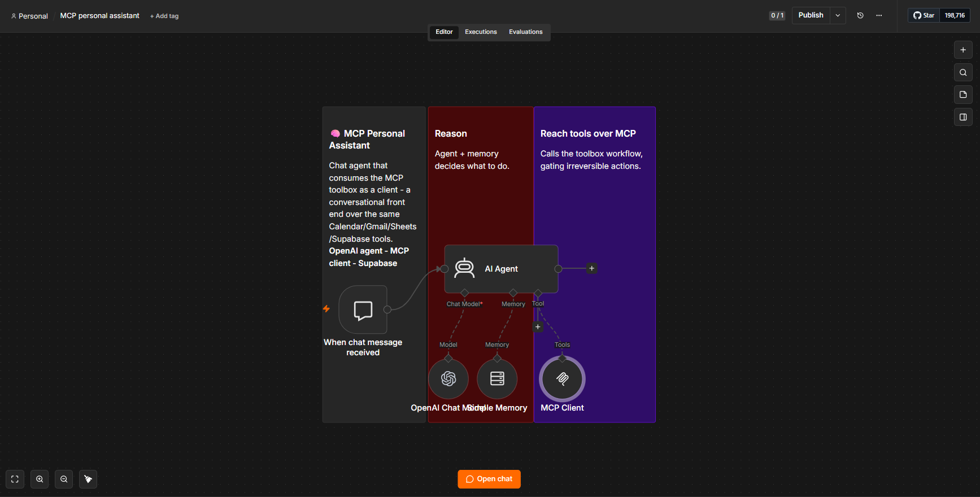Zoom out of the canvas
The image size is (980, 497).
tap(64, 479)
